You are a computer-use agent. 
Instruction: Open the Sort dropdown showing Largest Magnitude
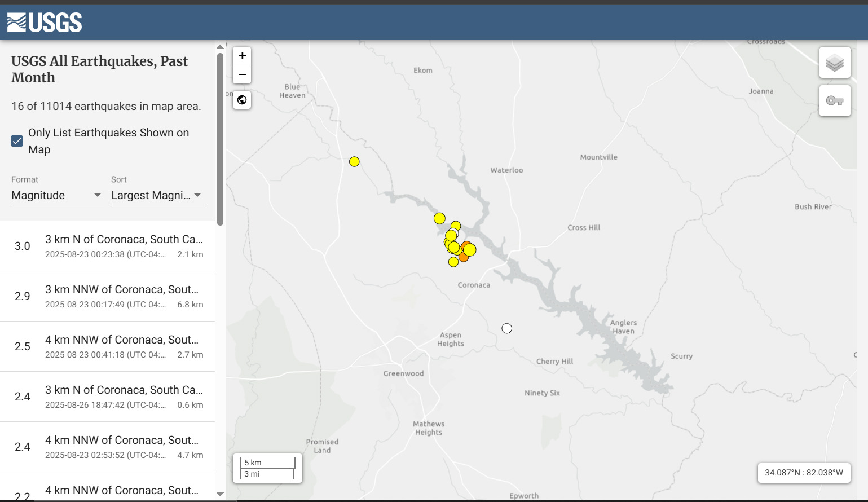click(x=157, y=196)
